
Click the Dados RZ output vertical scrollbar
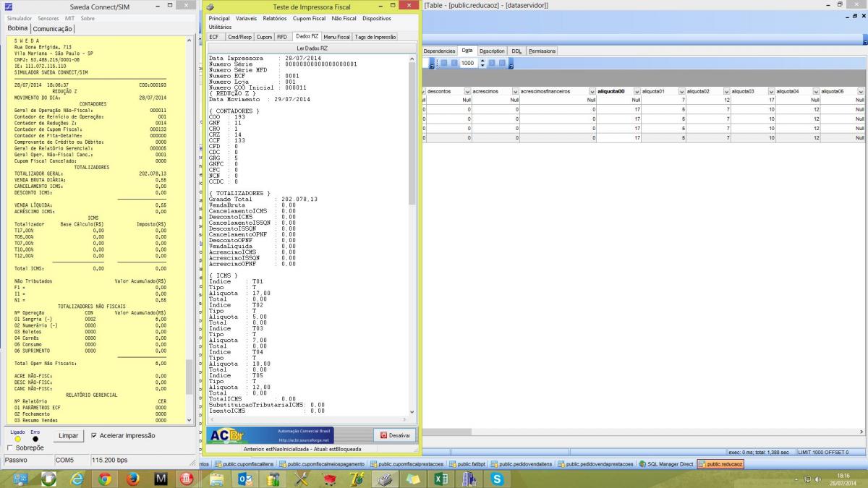[414, 235]
